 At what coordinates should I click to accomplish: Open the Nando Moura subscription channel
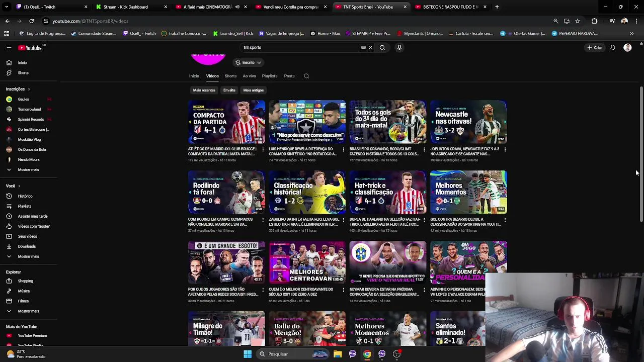point(28,159)
